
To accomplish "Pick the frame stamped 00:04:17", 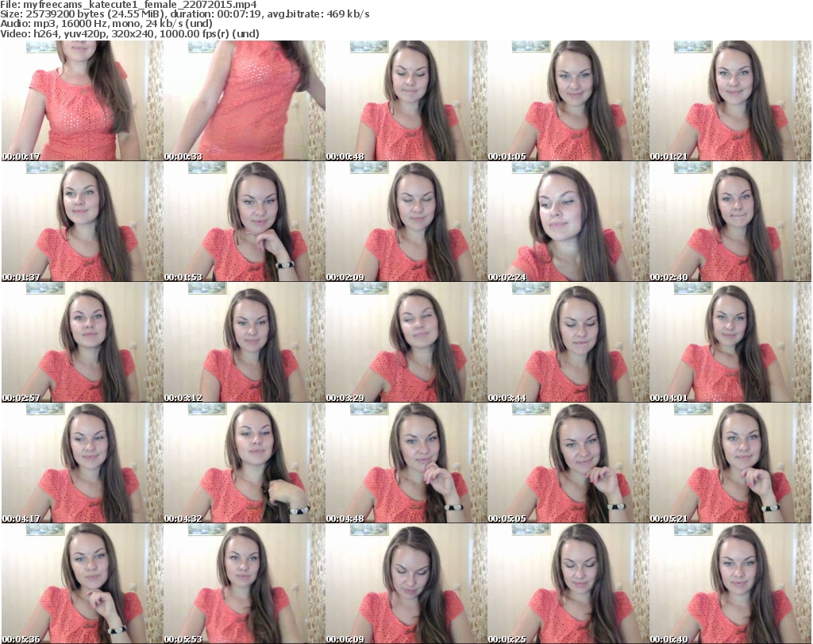I will [82, 463].
